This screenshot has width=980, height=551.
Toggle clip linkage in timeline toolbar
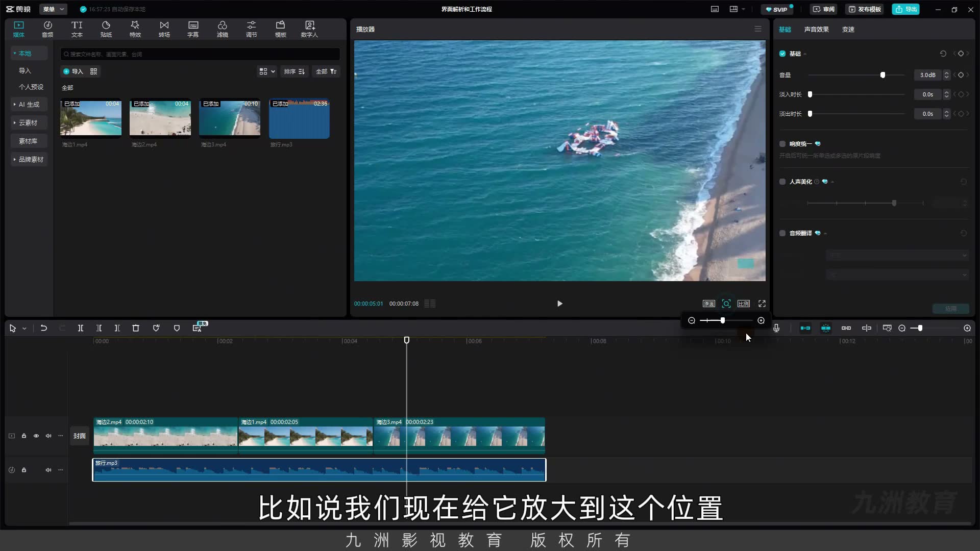[x=846, y=328]
